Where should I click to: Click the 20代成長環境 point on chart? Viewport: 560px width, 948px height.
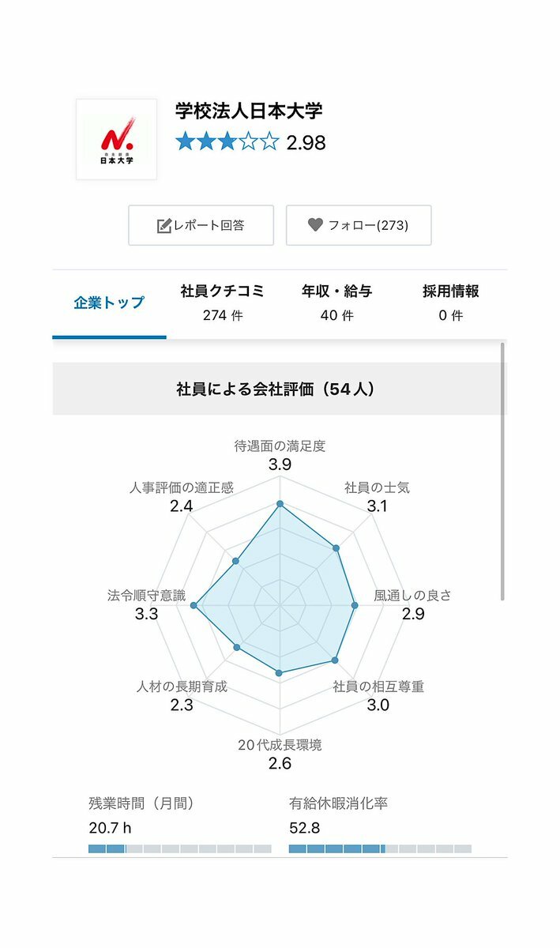pyautogui.click(x=279, y=673)
